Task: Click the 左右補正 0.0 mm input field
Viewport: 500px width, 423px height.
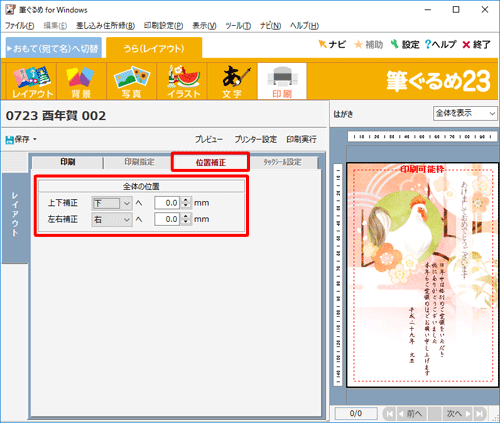Action: (168, 219)
